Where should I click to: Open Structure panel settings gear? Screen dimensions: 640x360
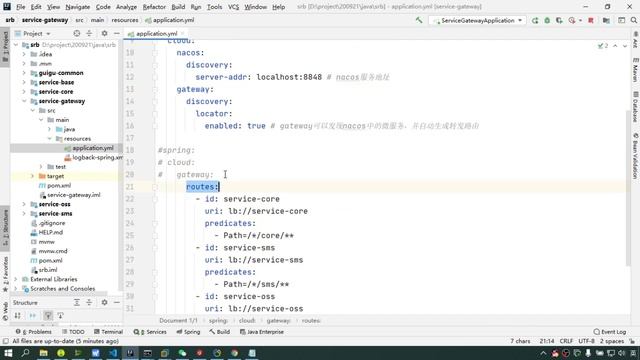(104, 302)
